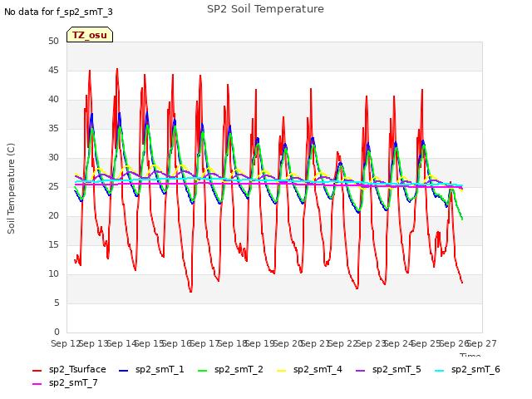Click the y-axis tick label 45
Screen dimensions: 532x399
(53, 70)
